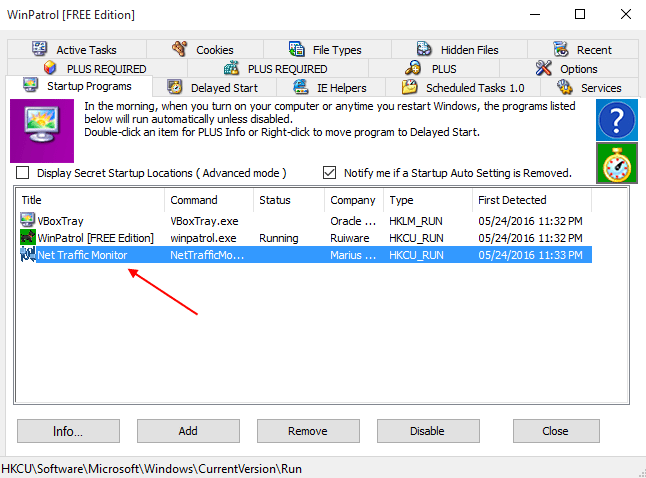Click the Scheduled Tasks calendar icon
This screenshot has width=646, height=478.
click(410, 87)
